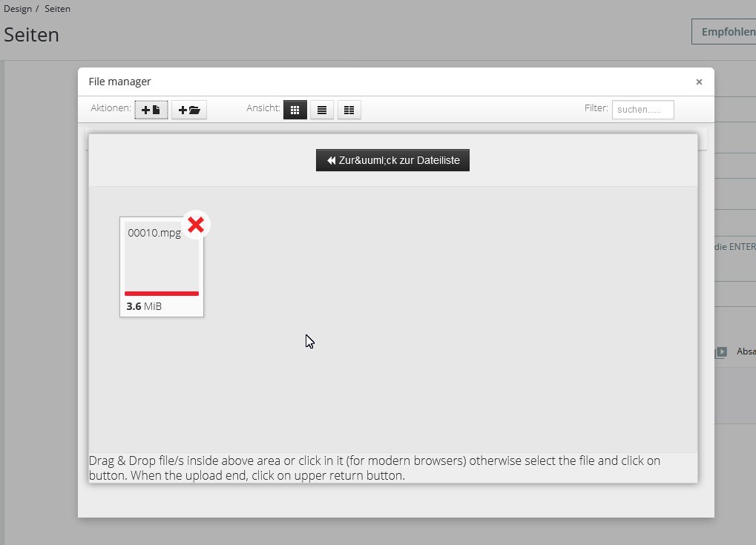This screenshot has height=545, width=756.
Task: Close the File manager dialog
Action: [x=699, y=82]
